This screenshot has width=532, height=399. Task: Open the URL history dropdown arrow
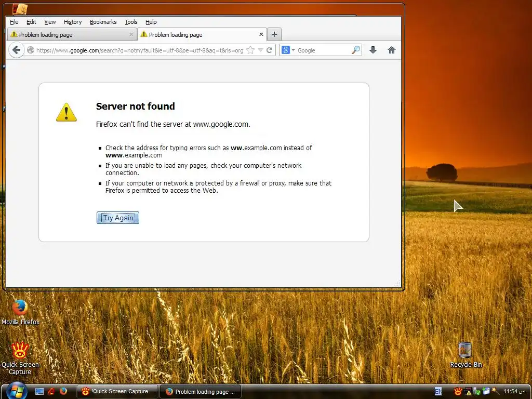click(261, 50)
